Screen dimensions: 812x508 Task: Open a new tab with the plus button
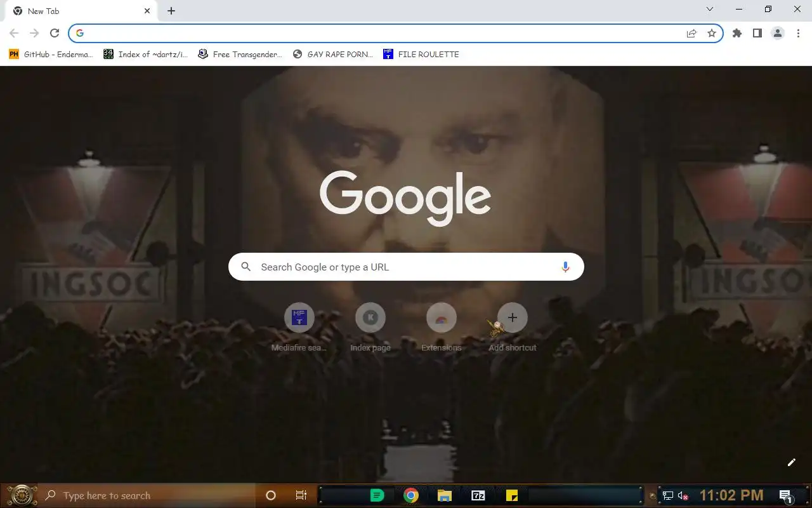[x=171, y=11]
